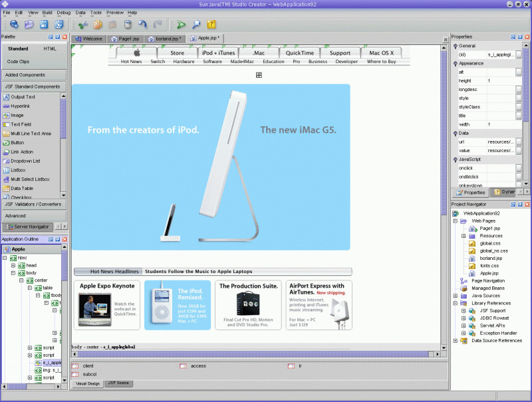Collapse the Library References node
Screen dimensions: 532x402
(456, 304)
